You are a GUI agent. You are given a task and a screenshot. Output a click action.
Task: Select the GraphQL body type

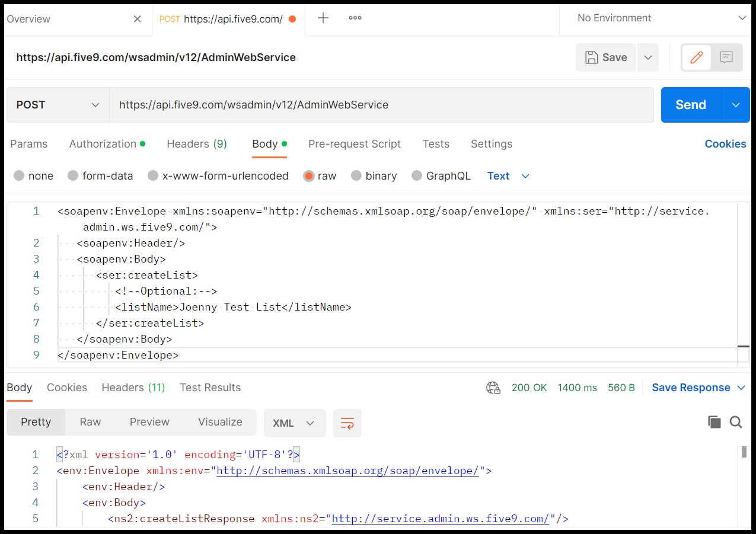click(417, 175)
